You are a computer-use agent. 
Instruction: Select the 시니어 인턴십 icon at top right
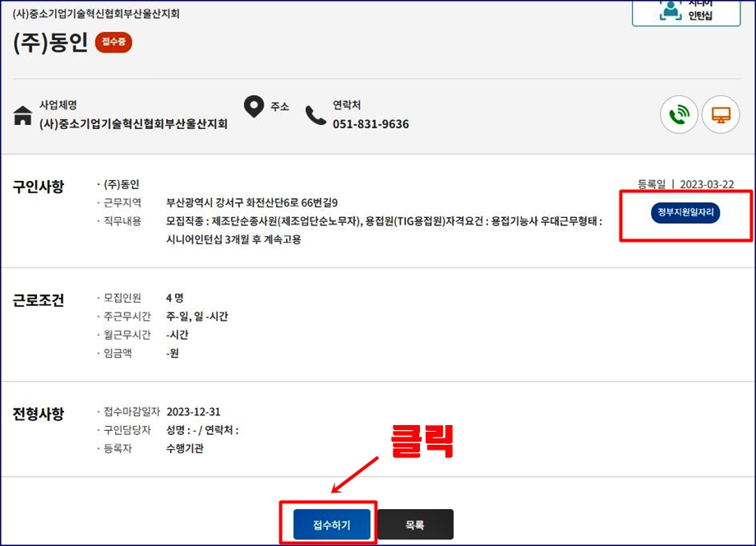coord(687,10)
